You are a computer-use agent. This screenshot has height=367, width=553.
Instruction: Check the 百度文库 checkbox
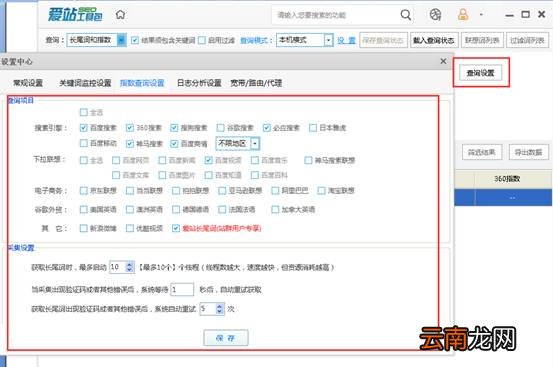point(116,175)
